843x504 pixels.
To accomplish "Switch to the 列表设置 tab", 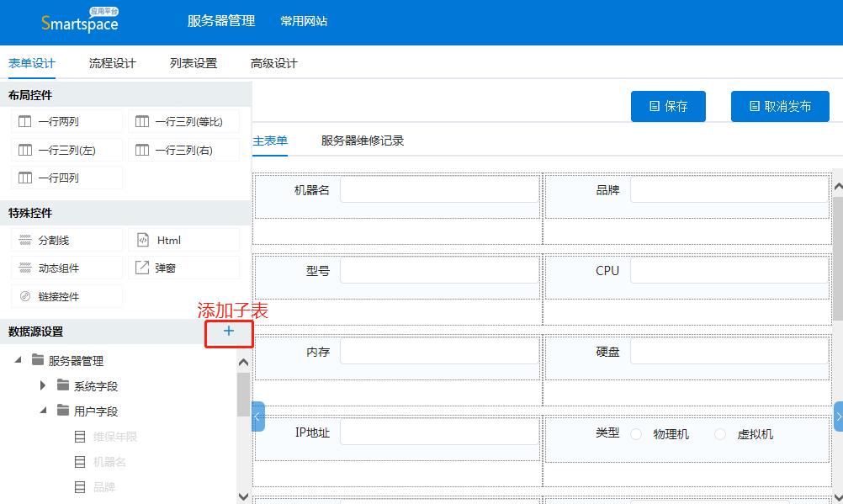I will (194, 63).
